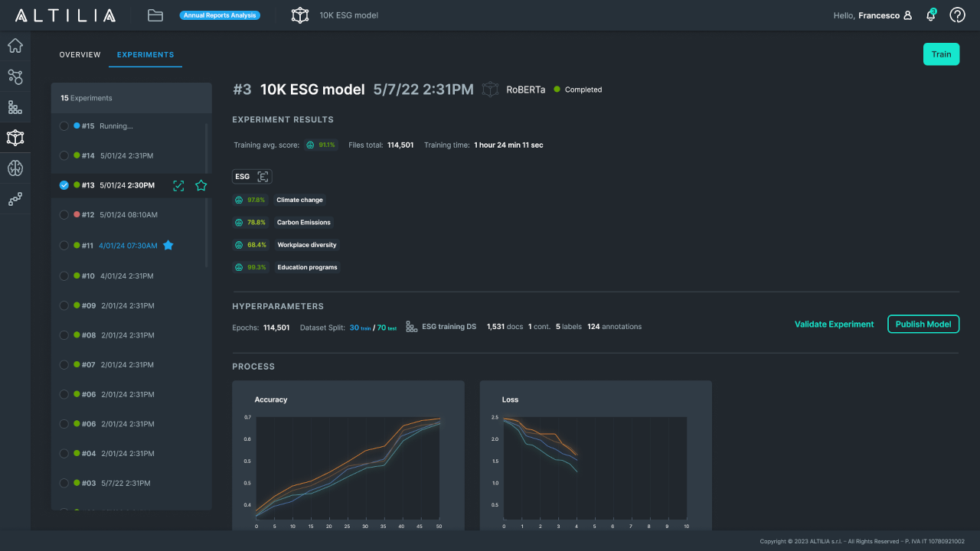
Task: Select experiment #07 radio button
Action: point(64,365)
